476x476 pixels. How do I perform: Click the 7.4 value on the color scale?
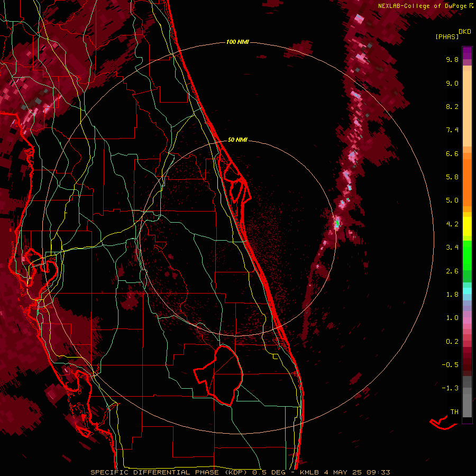click(452, 130)
